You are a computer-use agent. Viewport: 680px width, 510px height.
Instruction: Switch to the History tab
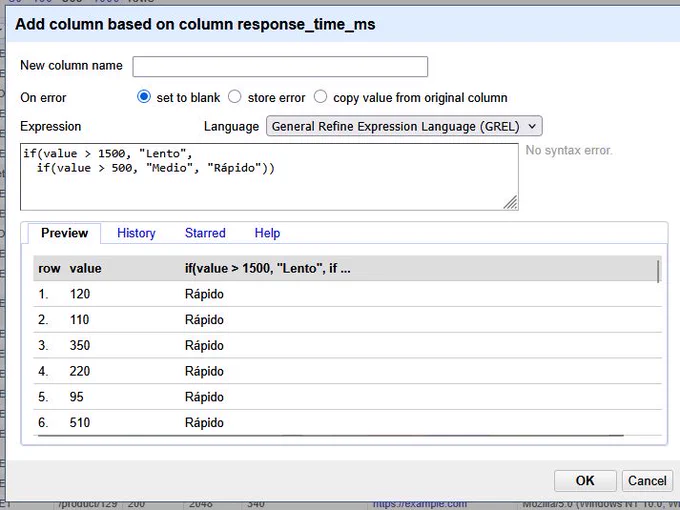136,233
